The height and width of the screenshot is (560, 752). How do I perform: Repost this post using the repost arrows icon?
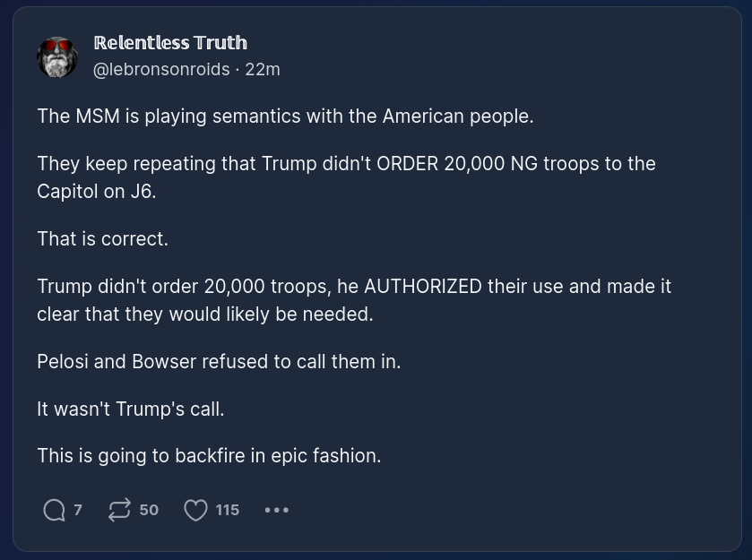[x=118, y=510]
